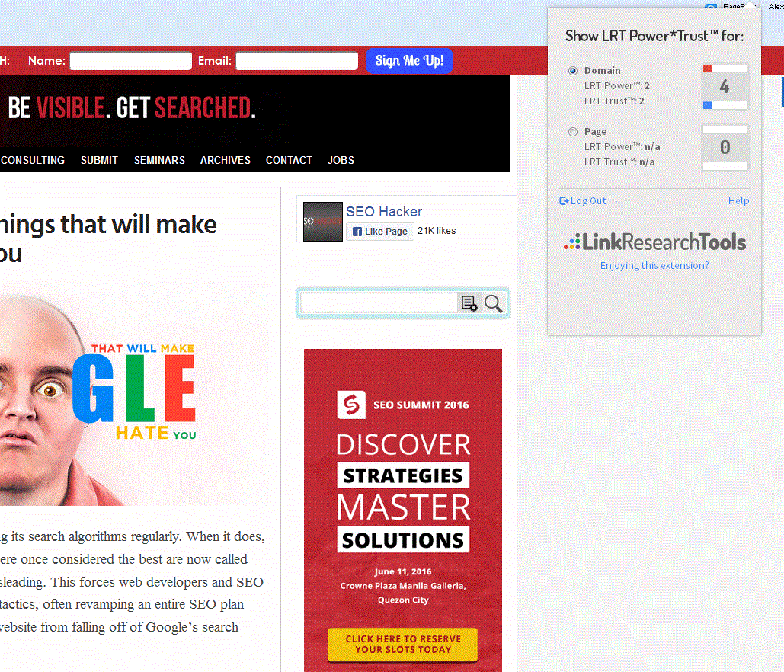This screenshot has height=672, width=784.
Task: Select the Domain radio button
Action: click(x=573, y=71)
